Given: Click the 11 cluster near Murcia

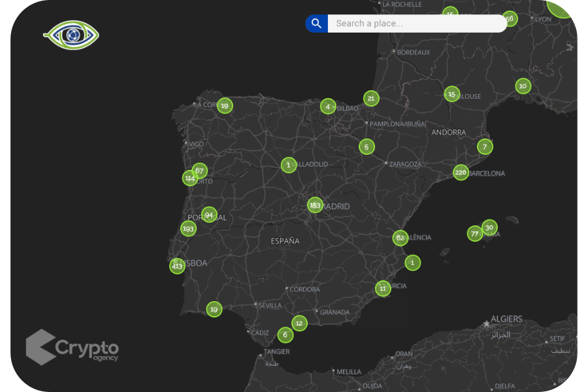Looking at the screenshot, I should tap(383, 288).
